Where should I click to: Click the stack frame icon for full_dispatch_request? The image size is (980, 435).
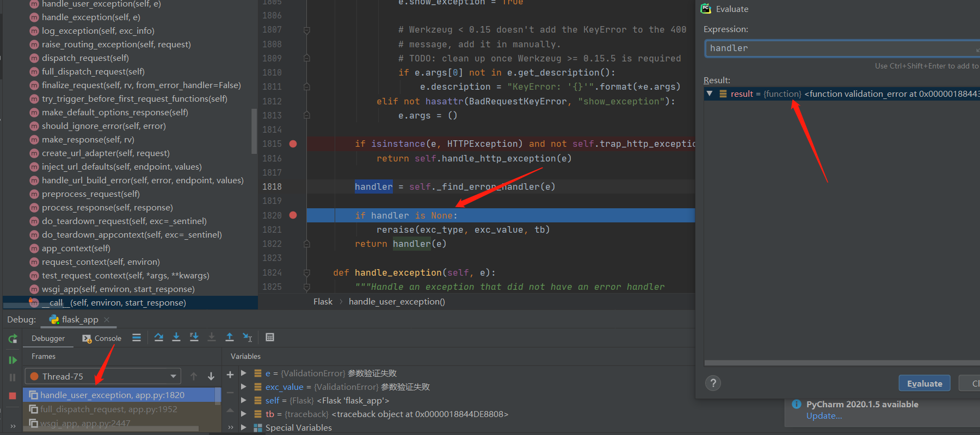pyautogui.click(x=34, y=409)
